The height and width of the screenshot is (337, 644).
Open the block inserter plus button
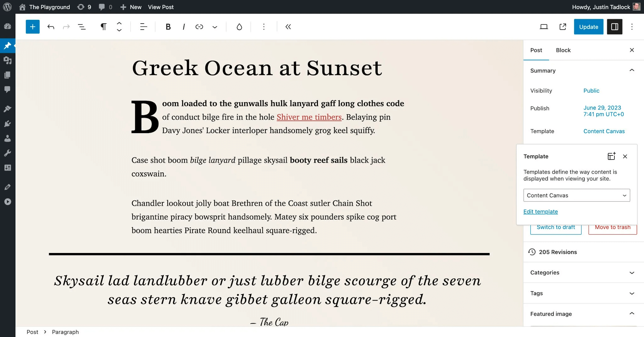(33, 27)
